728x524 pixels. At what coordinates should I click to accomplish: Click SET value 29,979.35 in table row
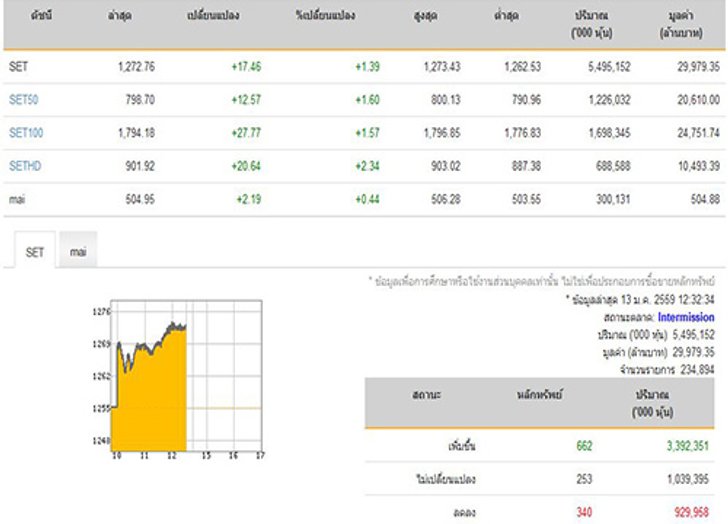tap(698, 67)
